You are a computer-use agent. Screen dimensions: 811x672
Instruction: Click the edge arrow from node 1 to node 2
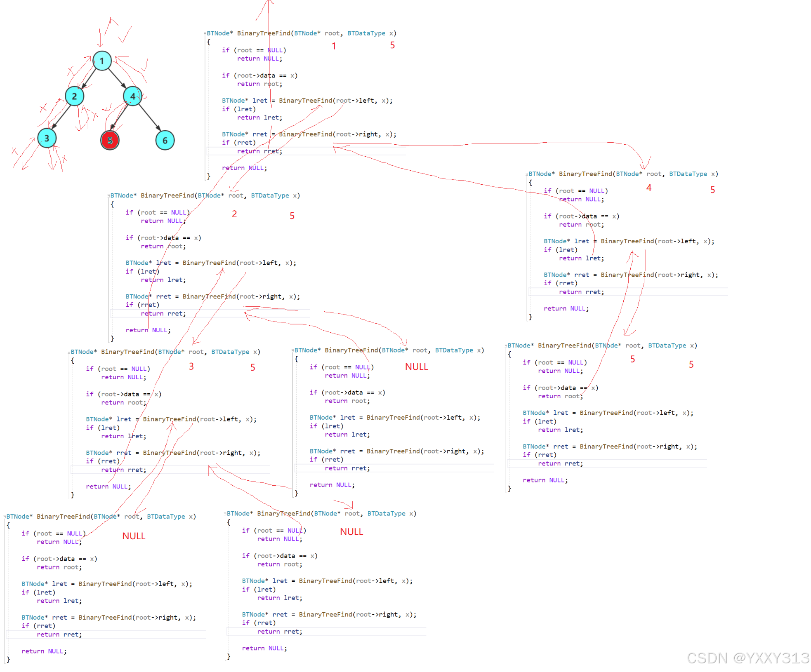89,78
